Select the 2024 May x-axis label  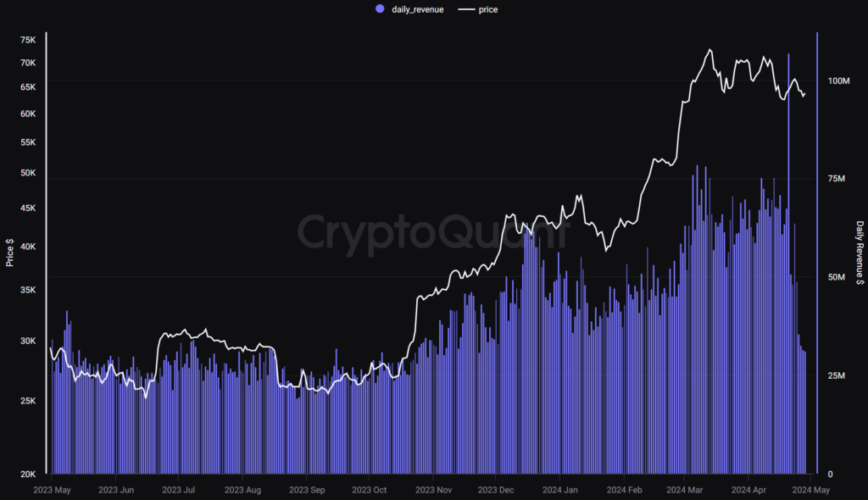coord(810,489)
